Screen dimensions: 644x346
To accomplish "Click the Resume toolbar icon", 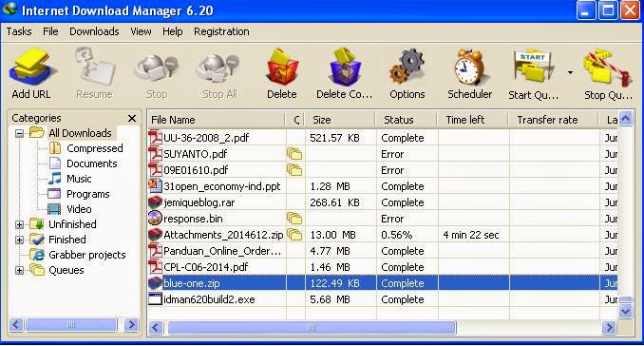I will pyautogui.click(x=94, y=67).
